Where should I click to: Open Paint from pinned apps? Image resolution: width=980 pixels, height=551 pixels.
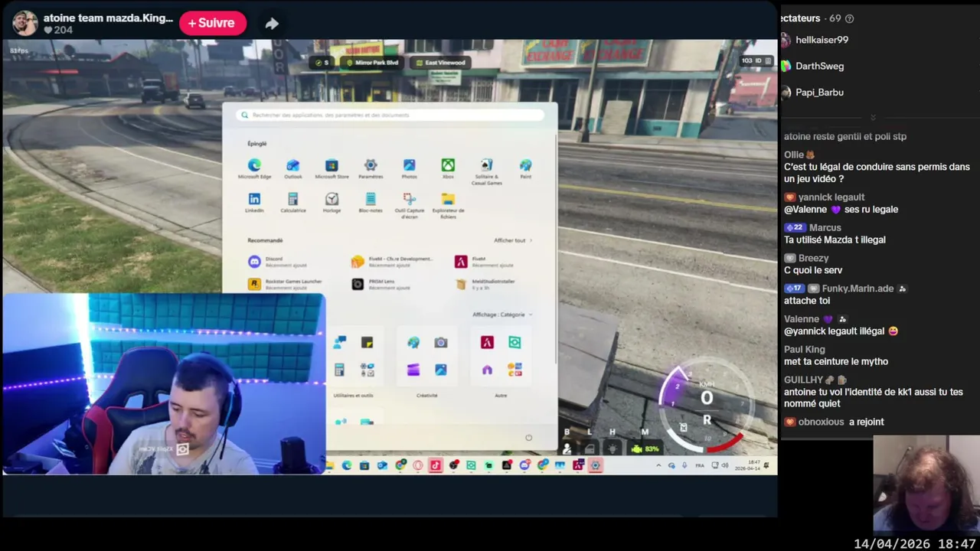pos(526,168)
